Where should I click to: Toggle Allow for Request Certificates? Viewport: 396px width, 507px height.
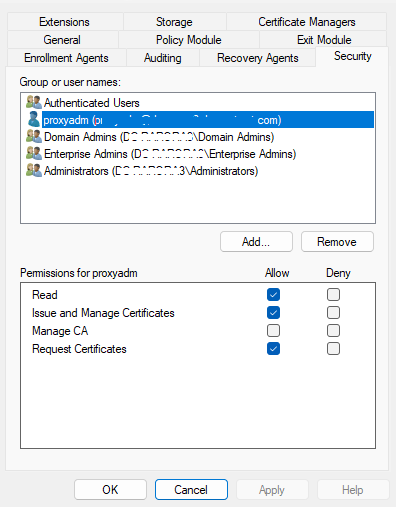point(273,349)
